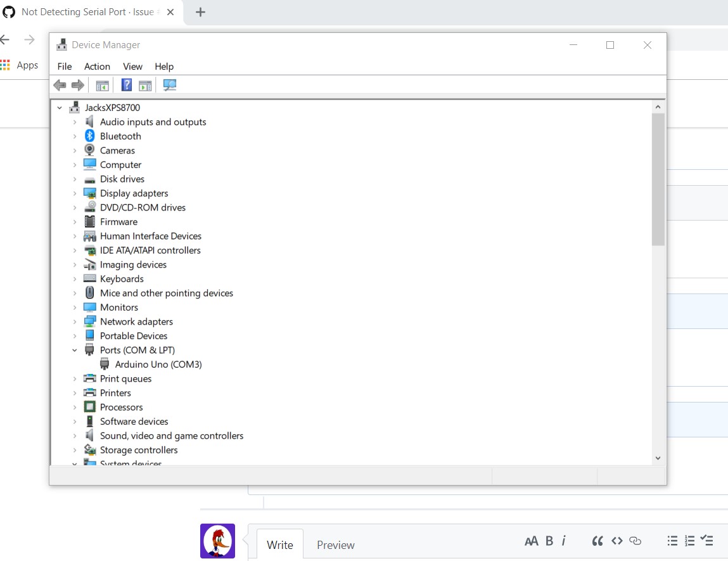Click the Keyboards icon

(89, 278)
